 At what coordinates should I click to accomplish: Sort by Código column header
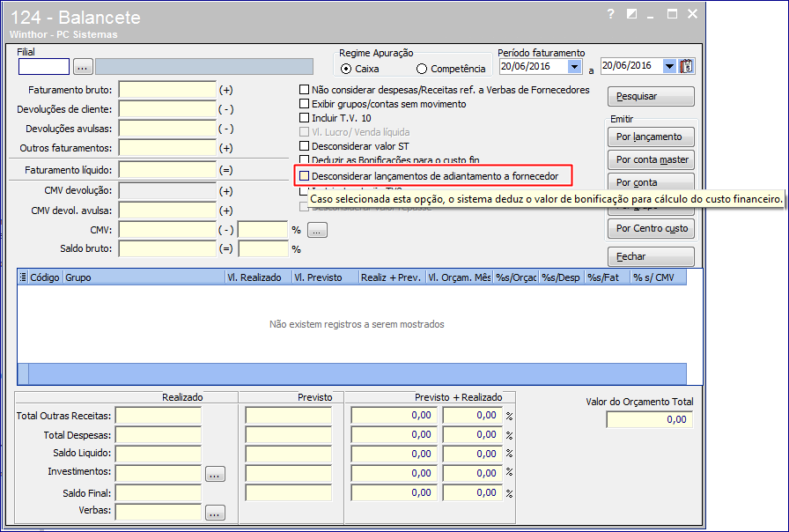(45, 277)
